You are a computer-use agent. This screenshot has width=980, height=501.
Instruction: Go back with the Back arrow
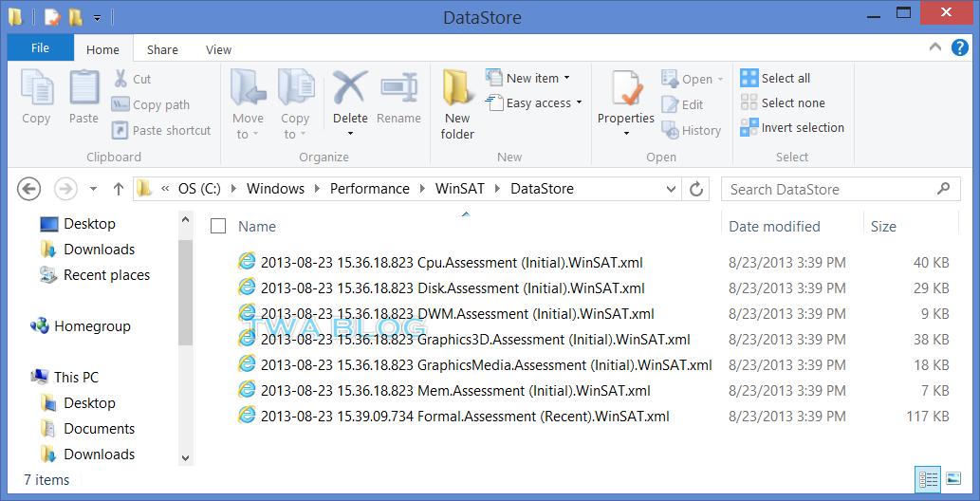tap(29, 189)
